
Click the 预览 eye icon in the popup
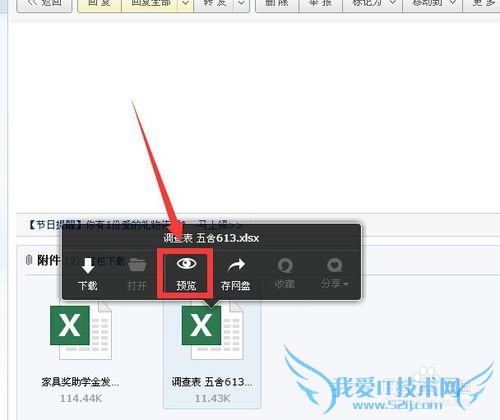click(x=186, y=264)
